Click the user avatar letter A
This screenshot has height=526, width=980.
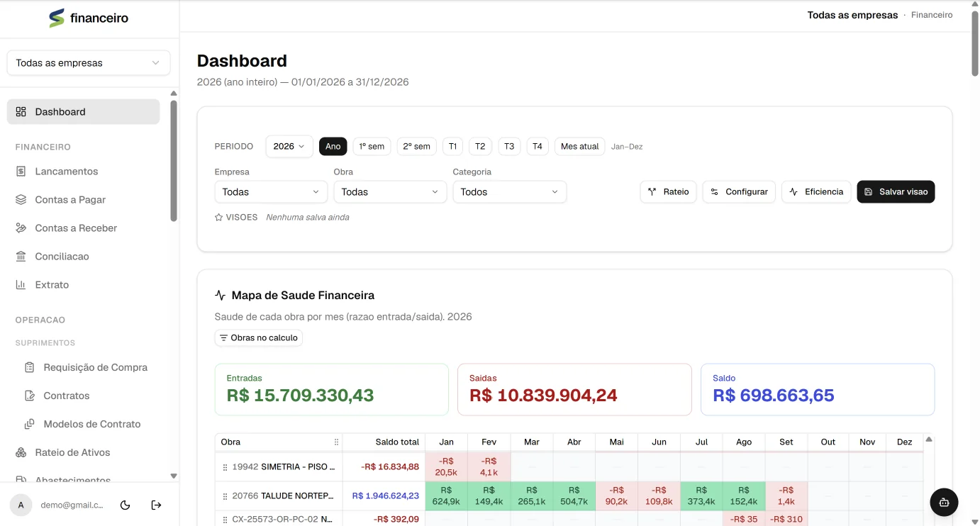coord(21,505)
